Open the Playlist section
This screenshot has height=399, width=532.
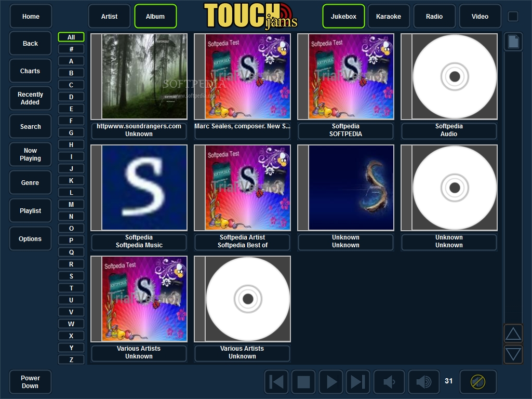click(x=31, y=211)
